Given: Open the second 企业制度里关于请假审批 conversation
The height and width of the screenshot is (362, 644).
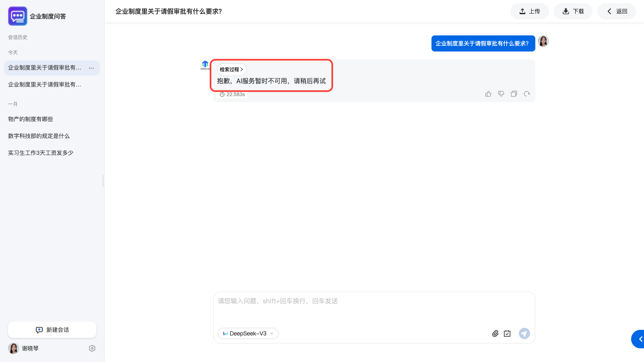Looking at the screenshot, I should pyautogui.click(x=45, y=84).
